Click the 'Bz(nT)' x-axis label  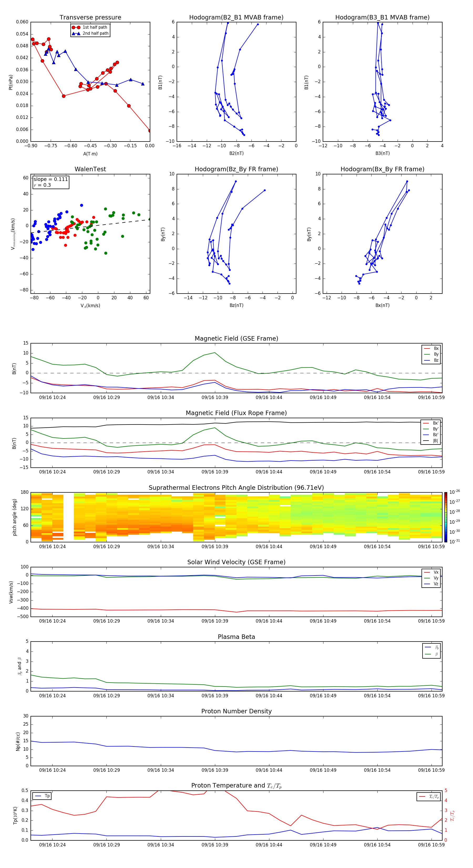(x=236, y=305)
